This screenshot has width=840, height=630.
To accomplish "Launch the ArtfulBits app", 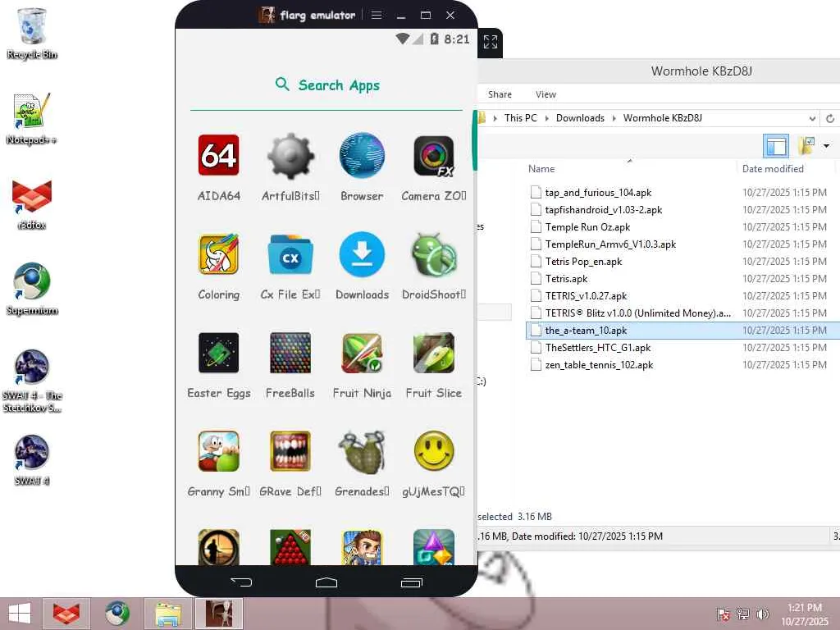I will pyautogui.click(x=290, y=155).
